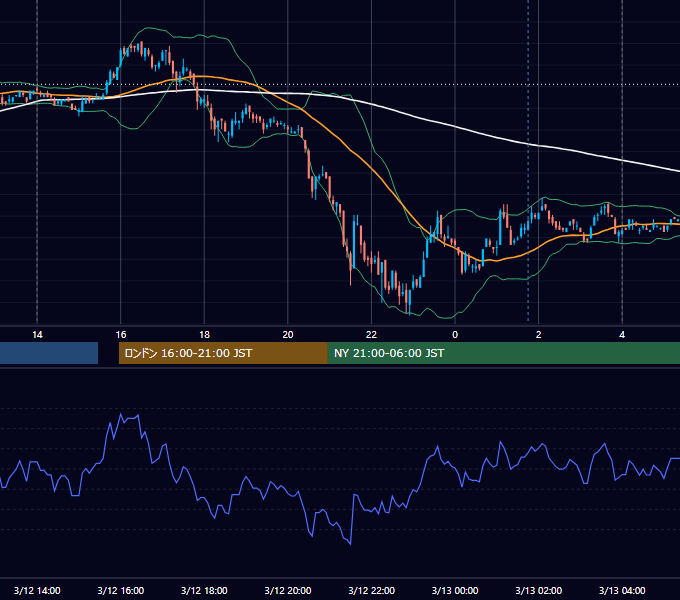Click the 0 hour label on upper axis
The height and width of the screenshot is (600, 680).
click(x=455, y=335)
